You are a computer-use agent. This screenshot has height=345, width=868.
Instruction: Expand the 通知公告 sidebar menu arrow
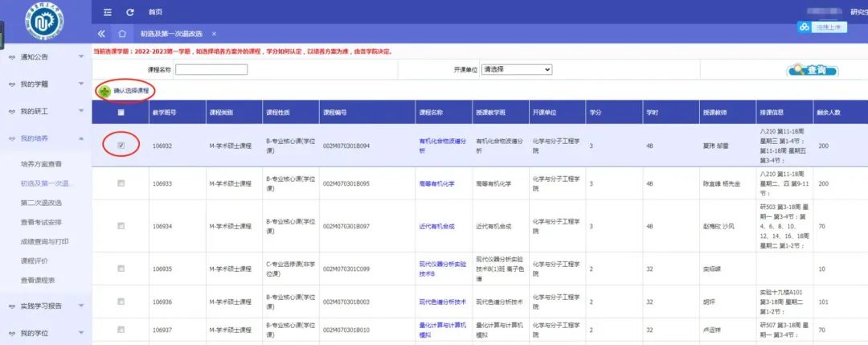(81, 56)
